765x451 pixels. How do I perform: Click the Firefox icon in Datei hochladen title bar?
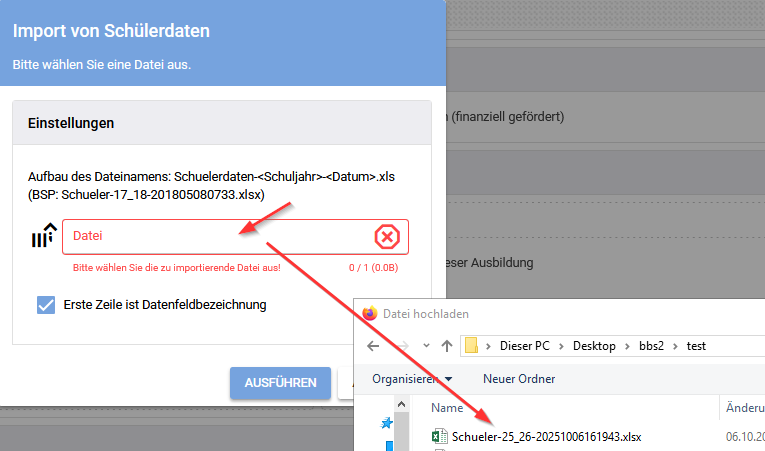[370, 313]
